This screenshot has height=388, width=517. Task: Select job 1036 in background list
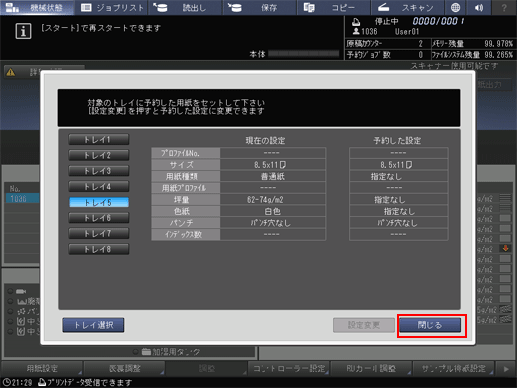pyautogui.click(x=22, y=199)
